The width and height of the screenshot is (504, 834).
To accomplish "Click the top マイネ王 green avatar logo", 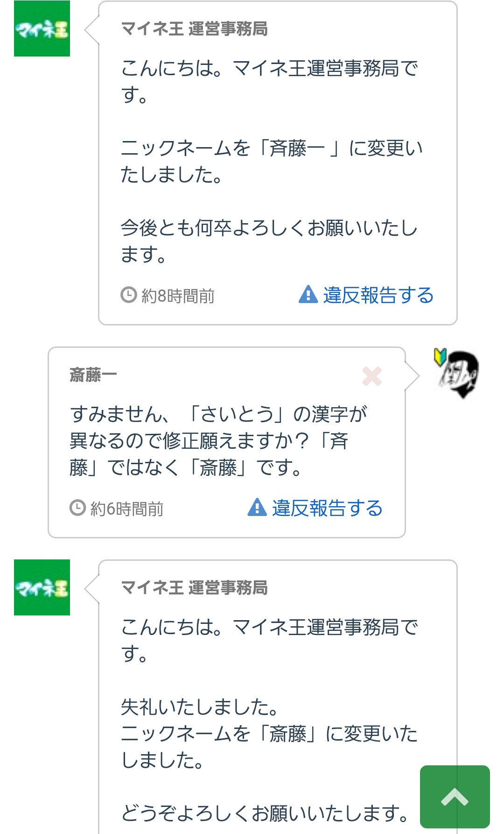I will [42, 28].
